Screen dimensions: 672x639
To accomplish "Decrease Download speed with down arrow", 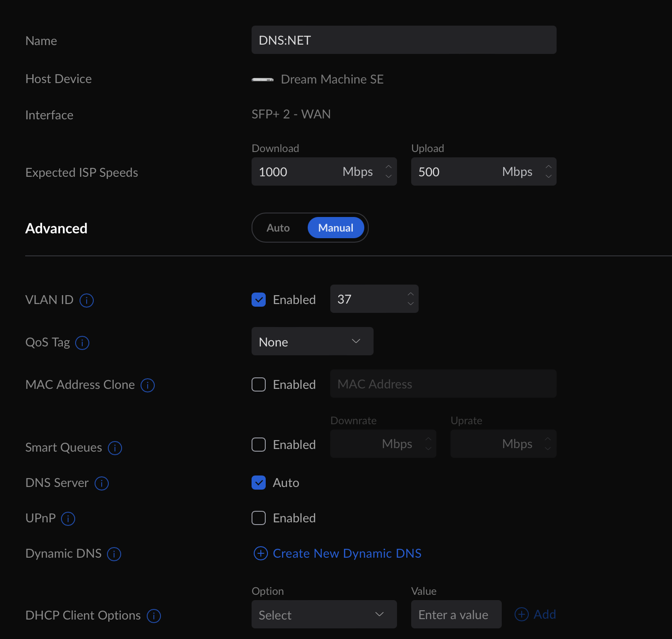I will click(x=389, y=176).
